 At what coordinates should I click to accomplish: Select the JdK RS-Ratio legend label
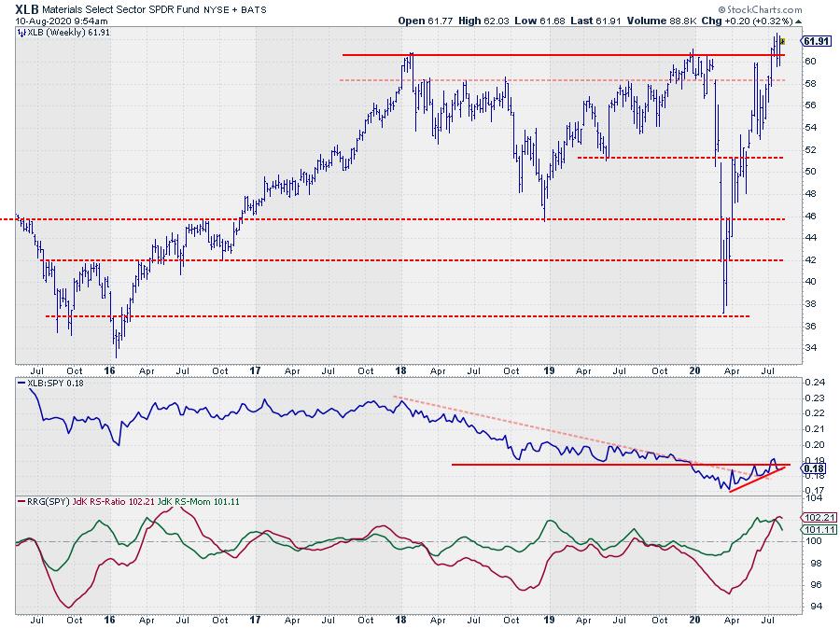(x=104, y=503)
